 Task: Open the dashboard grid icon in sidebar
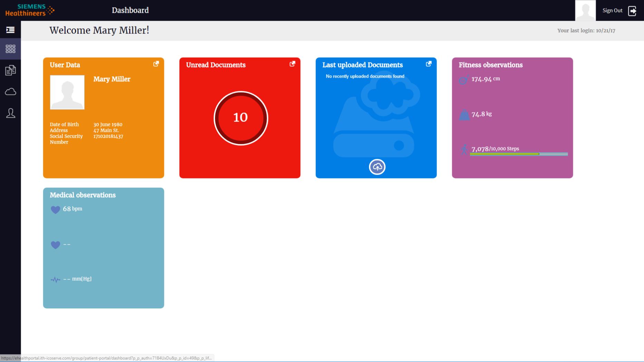pyautogui.click(x=10, y=49)
